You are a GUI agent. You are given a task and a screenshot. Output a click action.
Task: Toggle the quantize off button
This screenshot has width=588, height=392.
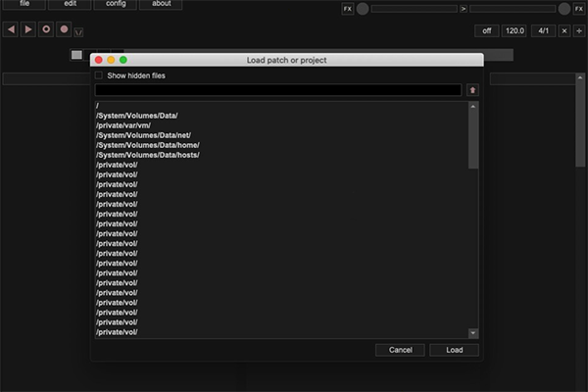pos(487,30)
